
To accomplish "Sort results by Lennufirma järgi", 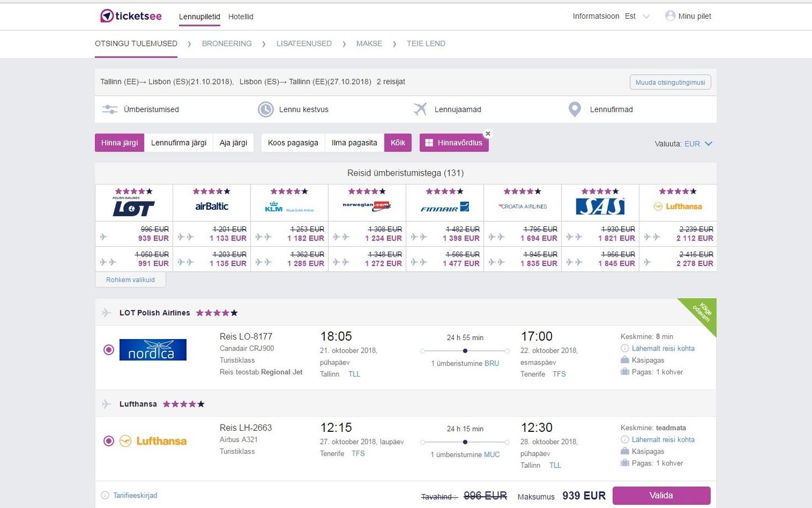I will coord(179,142).
